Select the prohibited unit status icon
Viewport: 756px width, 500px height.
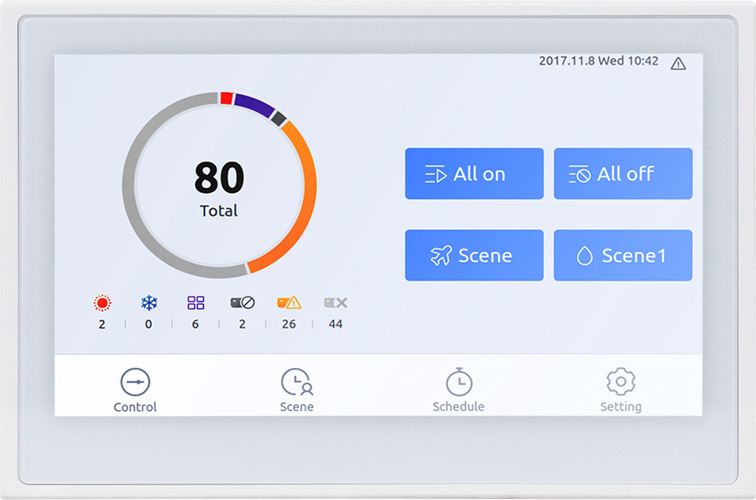(243, 303)
